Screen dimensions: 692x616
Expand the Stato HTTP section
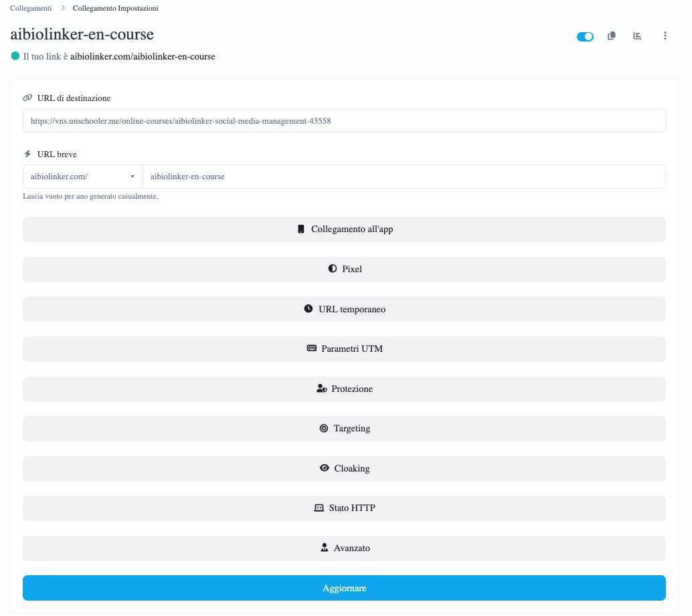click(344, 508)
